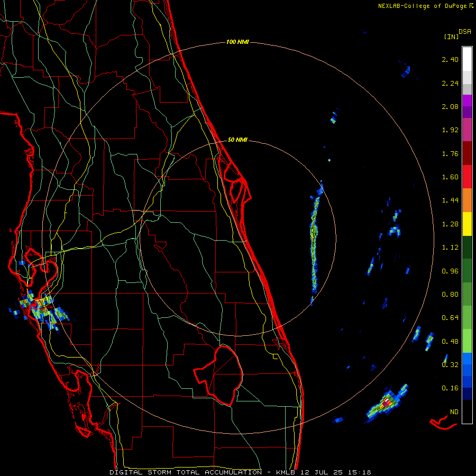Select the 2.40 legend value

450,59
